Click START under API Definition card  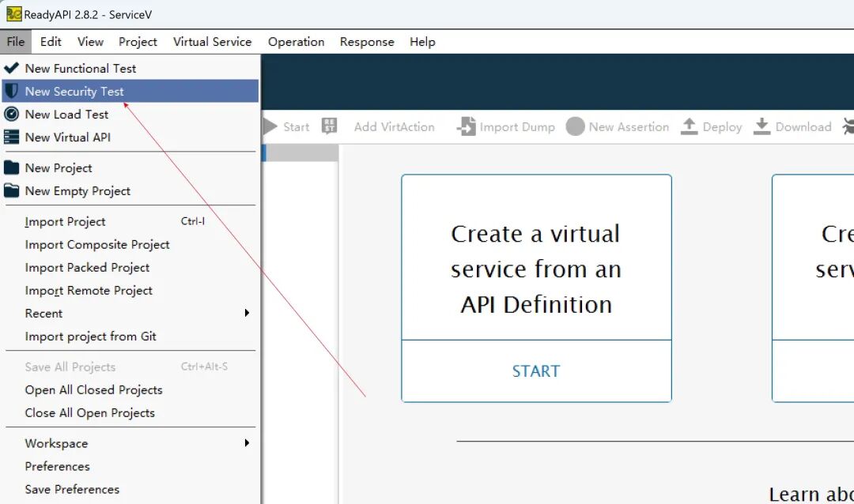pos(536,371)
